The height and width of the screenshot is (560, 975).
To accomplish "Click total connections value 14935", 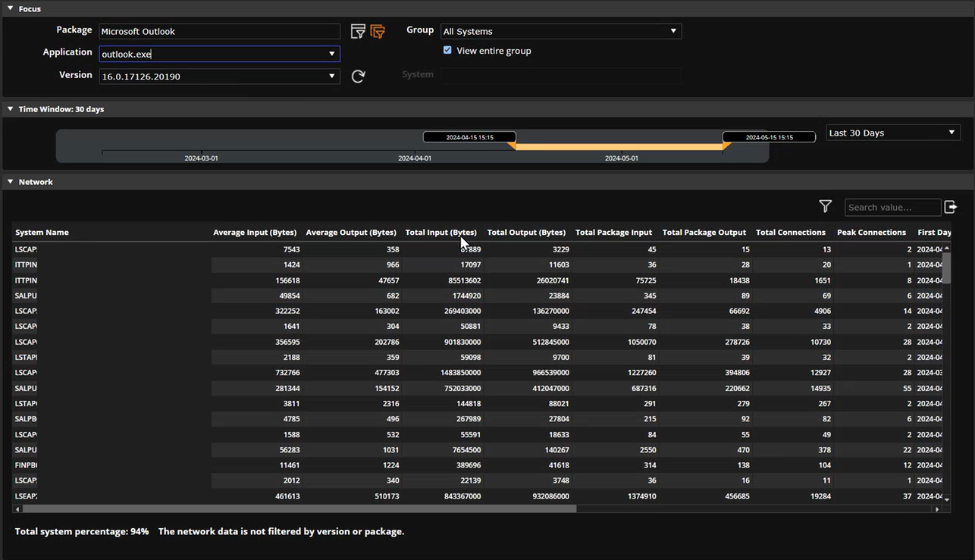I will point(820,388).
